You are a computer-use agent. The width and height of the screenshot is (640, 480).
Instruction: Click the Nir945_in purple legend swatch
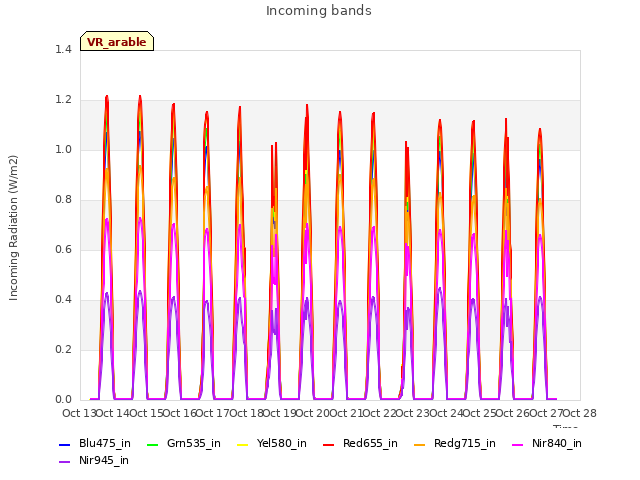coord(64,462)
